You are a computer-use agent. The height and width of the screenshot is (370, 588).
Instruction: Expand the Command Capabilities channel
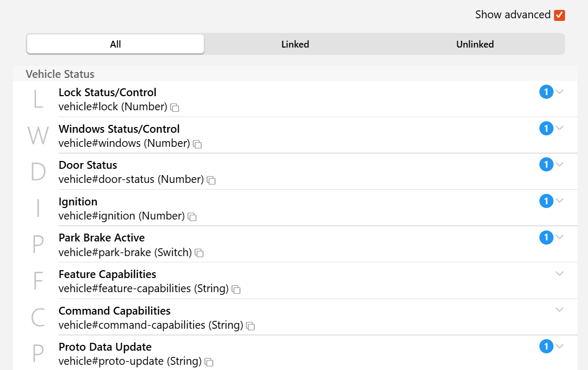(560, 310)
